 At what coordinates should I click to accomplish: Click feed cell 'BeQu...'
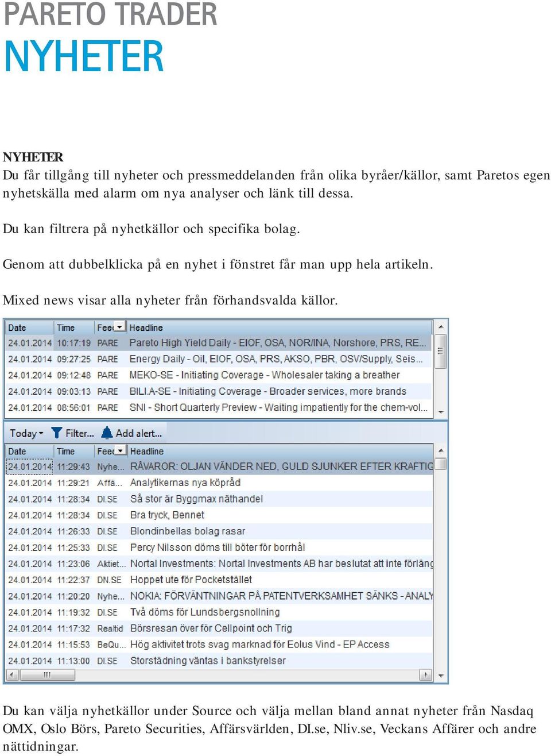click(x=111, y=645)
